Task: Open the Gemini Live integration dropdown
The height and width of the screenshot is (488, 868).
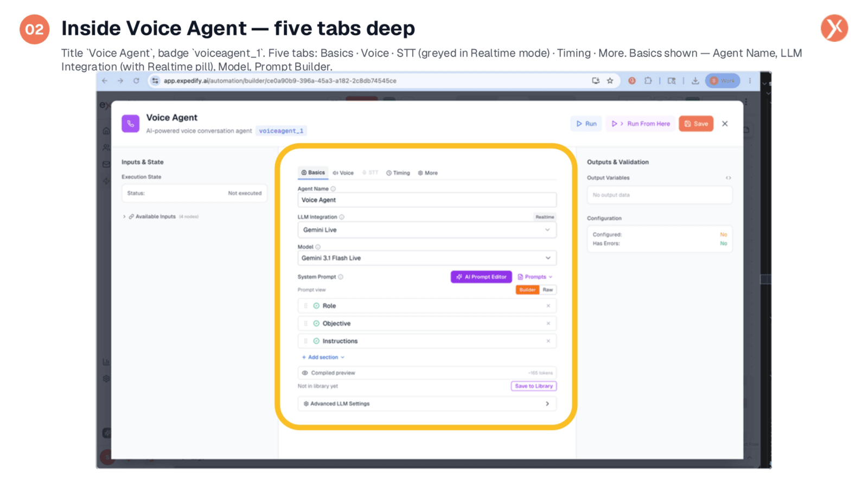Action: pos(427,230)
